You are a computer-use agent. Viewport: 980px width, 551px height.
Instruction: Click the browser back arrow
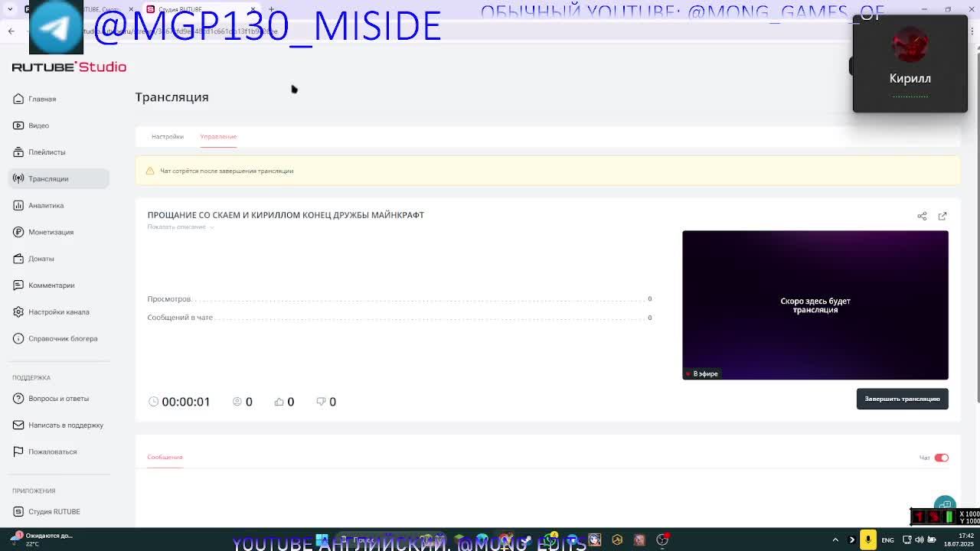pos(11,31)
